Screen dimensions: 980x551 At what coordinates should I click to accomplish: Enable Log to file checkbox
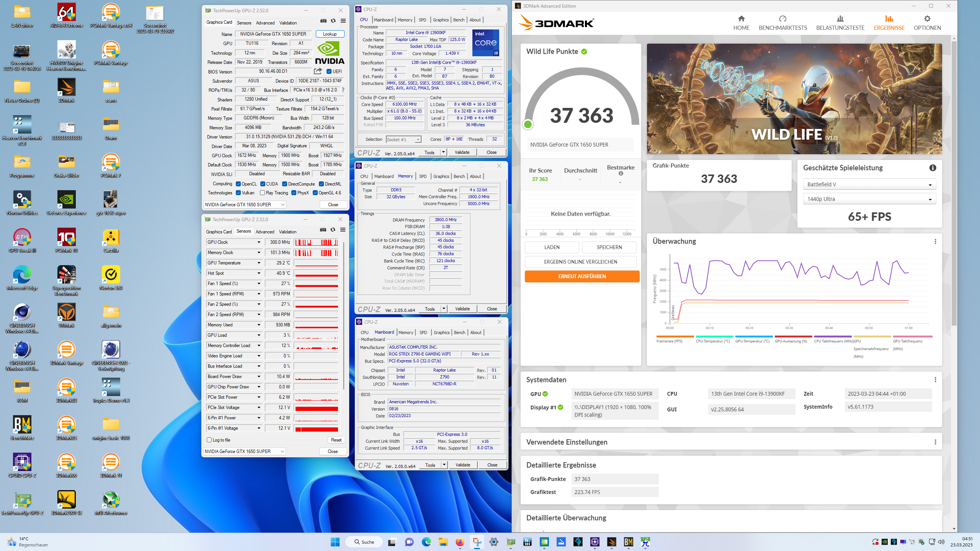pos(209,440)
